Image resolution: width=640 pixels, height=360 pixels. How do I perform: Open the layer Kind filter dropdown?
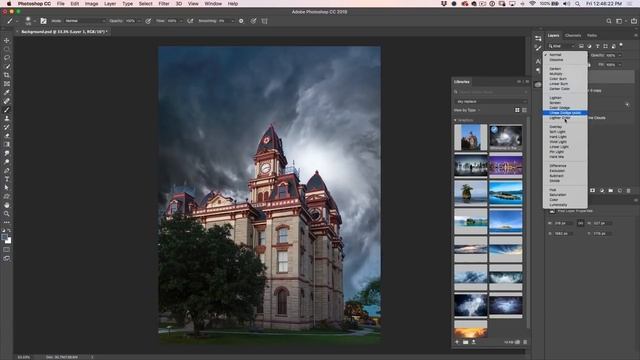point(561,46)
